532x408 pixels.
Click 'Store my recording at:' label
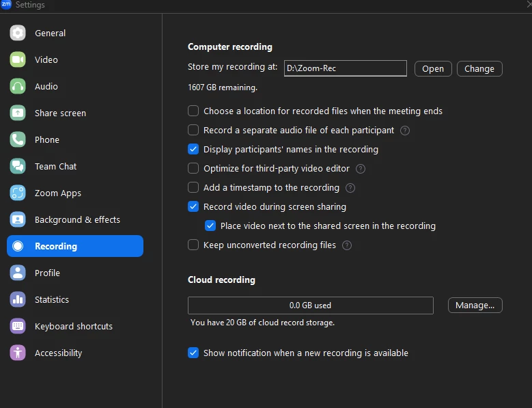coord(233,67)
